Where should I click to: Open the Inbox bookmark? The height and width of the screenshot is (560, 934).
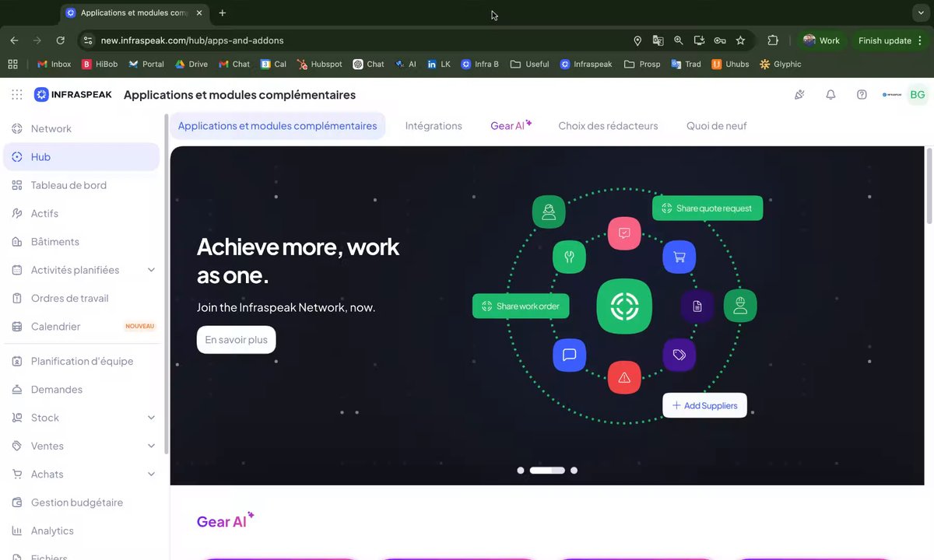[x=54, y=65]
